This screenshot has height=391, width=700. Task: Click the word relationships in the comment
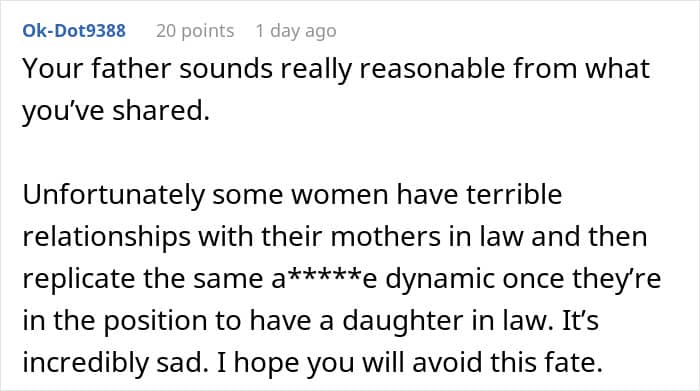coord(106,237)
